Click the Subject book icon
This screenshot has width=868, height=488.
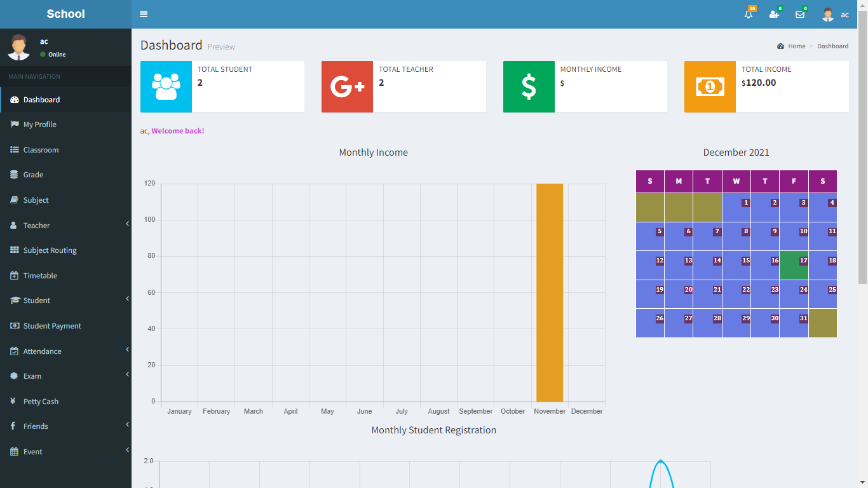(15, 200)
